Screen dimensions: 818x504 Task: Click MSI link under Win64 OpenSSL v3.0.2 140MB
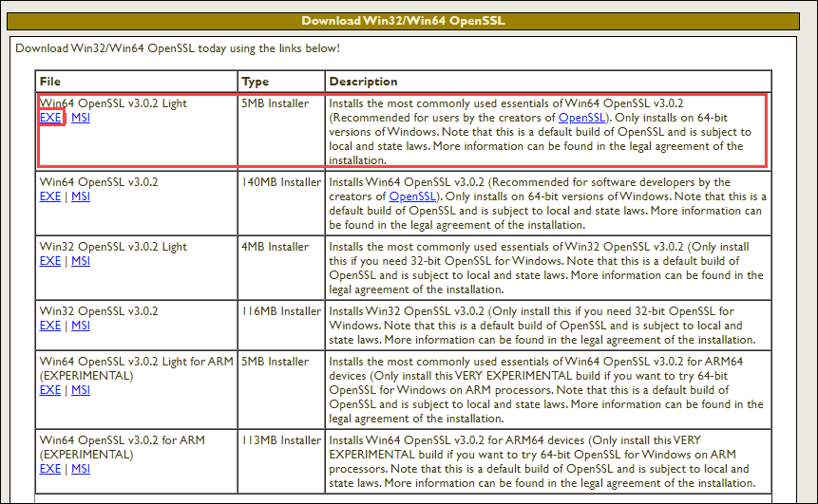coord(81,196)
